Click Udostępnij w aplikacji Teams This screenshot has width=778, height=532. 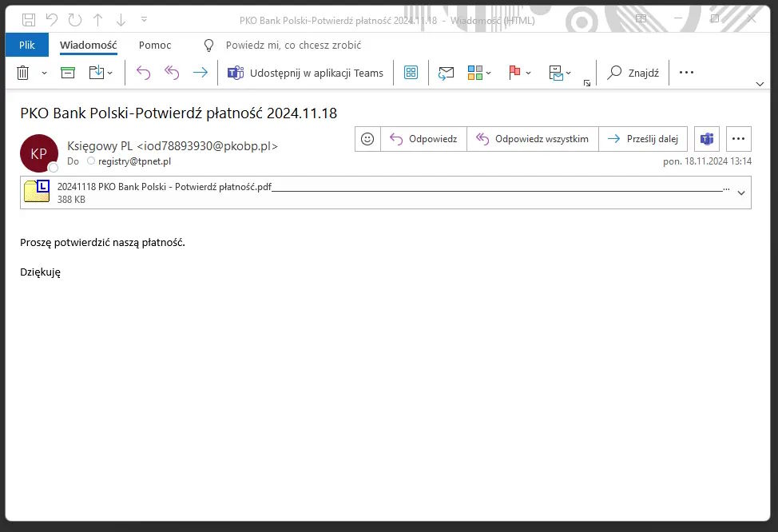click(x=306, y=73)
